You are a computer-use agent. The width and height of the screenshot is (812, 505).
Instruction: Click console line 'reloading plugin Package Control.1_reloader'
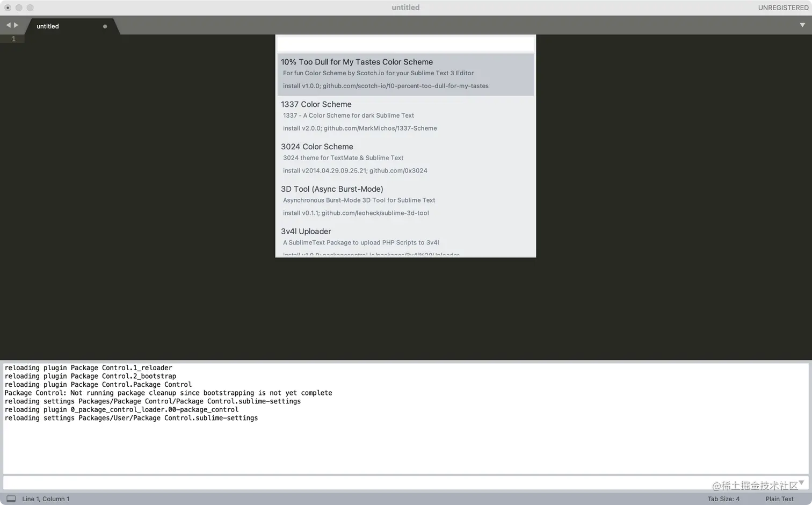tap(89, 368)
